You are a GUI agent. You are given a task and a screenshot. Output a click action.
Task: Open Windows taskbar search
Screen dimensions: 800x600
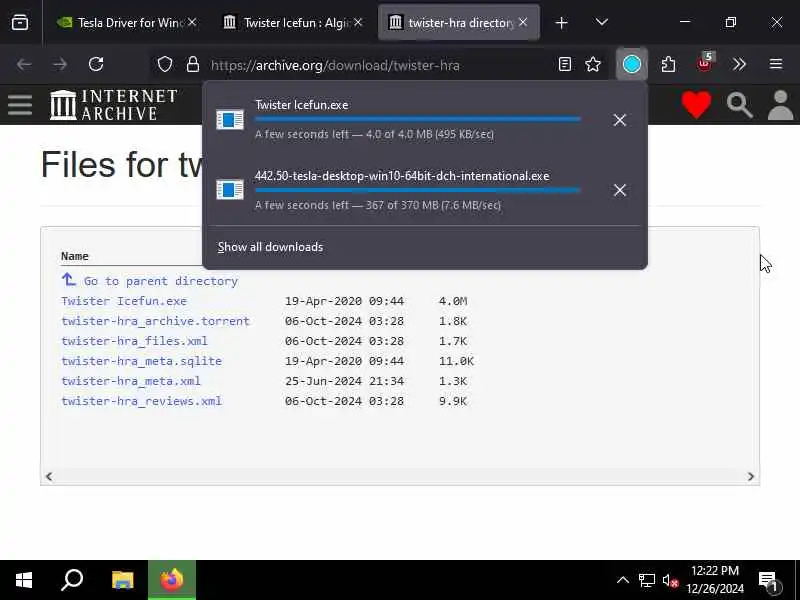click(x=72, y=580)
